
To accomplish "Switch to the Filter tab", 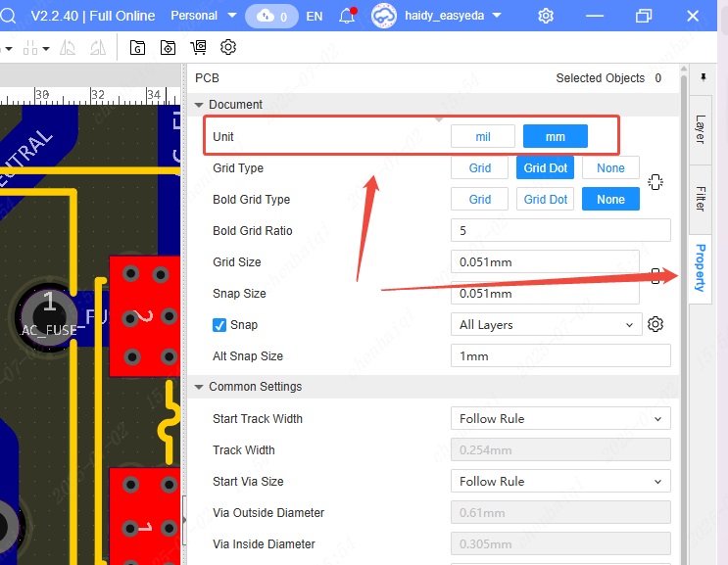I will (700, 199).
